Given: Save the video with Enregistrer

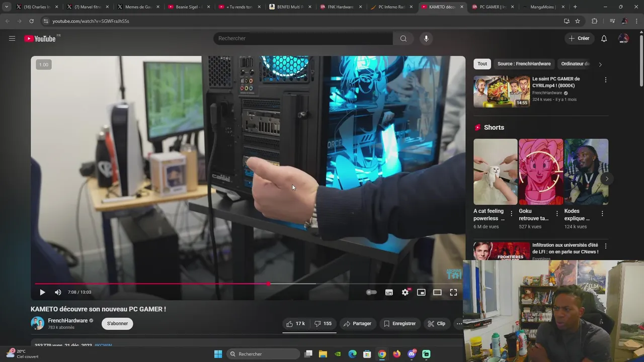Looking at the screenshot, I should tap(399, 324).
